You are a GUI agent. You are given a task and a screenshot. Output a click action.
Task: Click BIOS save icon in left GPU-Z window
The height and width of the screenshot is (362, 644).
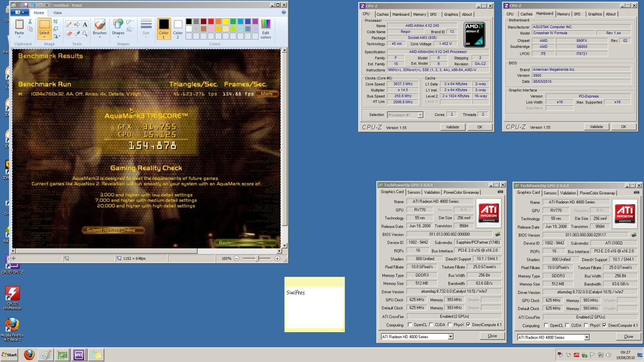pyautogui.click(x=498, y=234)
